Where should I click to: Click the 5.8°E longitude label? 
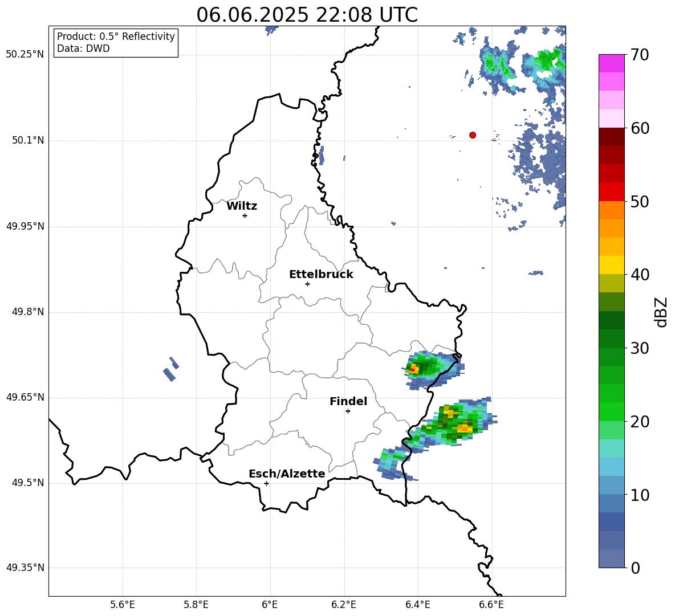(196, 605)
